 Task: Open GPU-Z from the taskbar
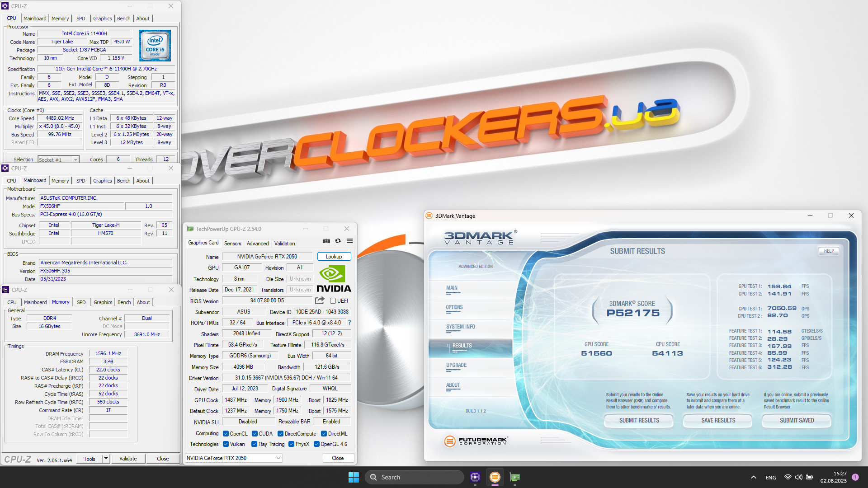(515, 477)
